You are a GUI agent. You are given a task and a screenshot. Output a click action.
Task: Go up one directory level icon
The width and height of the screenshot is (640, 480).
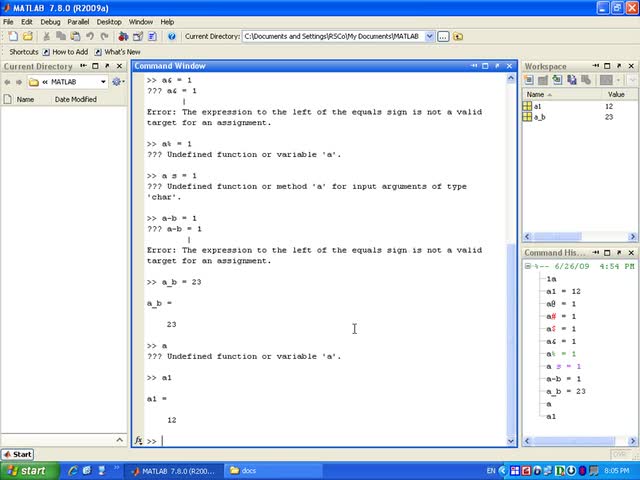click(458, 36)
